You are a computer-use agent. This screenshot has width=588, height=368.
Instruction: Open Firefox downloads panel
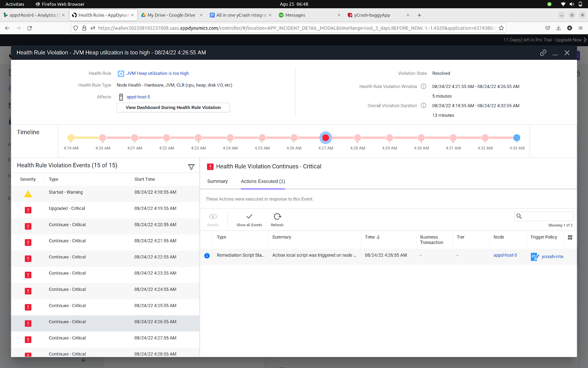(558, 28)
